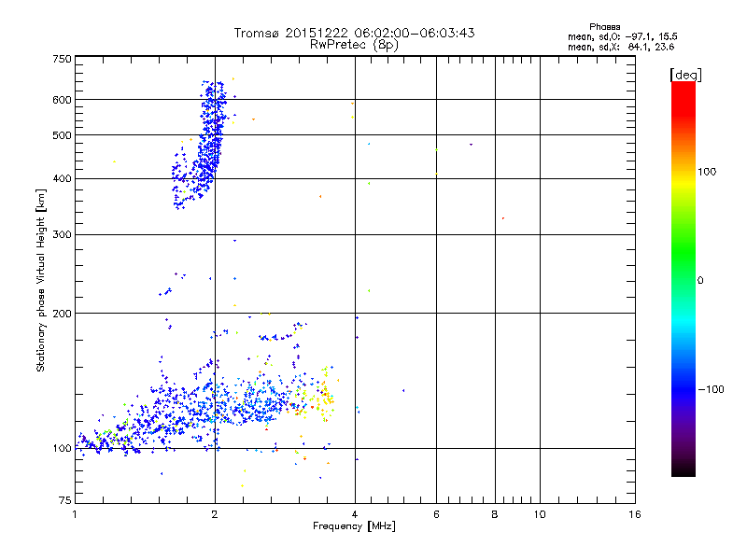The width and height of the screenshot is (747, 560).
Task: Click the x-axis tick label '6'
Action: click(436, 514)
